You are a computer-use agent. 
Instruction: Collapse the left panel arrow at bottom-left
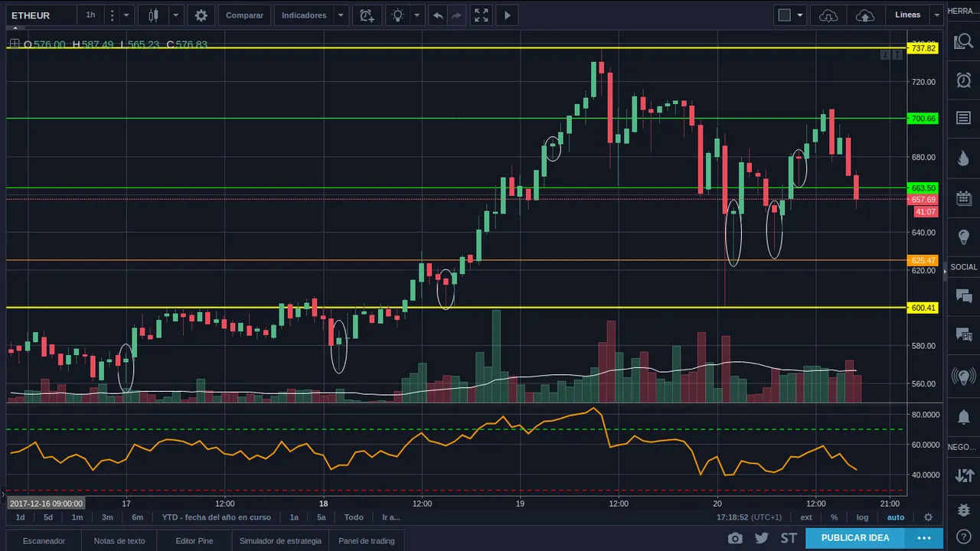click(x=2, y=495)
